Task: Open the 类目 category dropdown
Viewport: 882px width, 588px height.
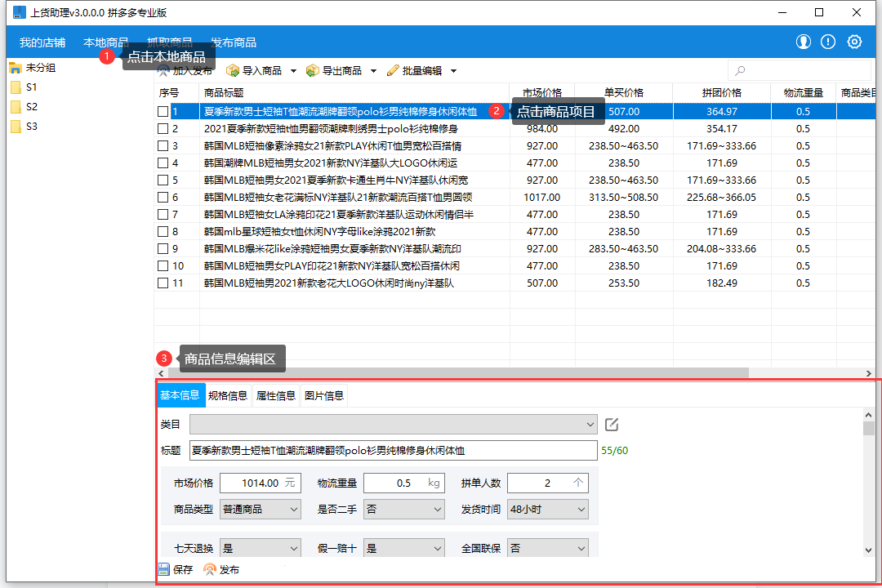Action: pyautogui.click(x=393, y=425)
